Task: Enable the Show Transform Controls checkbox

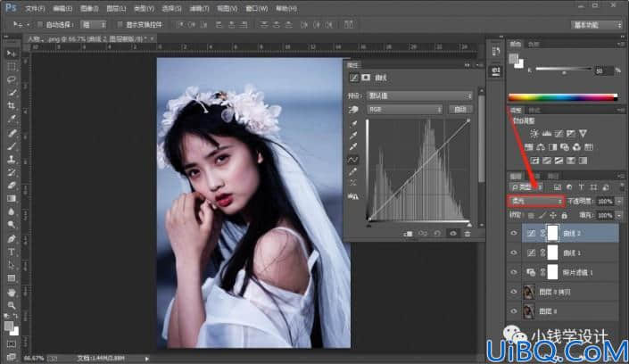Action: pyautogui.click(x=120, y=24)
